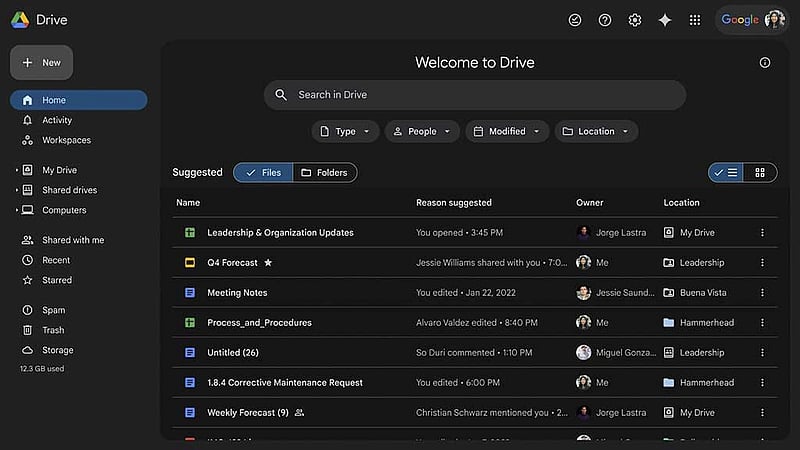Click the Search in Drive field

(x=474, y=95)
